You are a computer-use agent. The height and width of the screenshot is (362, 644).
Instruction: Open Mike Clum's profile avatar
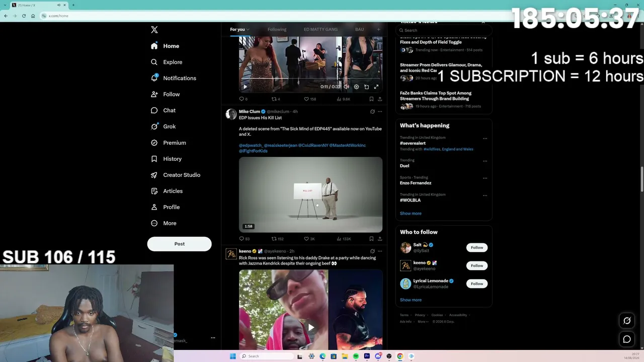pyautogui.click(x=231, y=114)
